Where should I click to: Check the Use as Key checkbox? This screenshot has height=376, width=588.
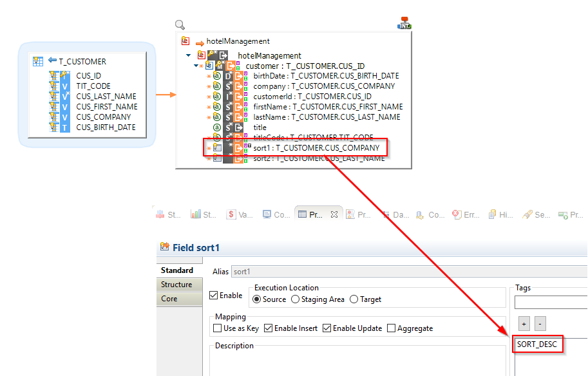[x=218, y=328]
